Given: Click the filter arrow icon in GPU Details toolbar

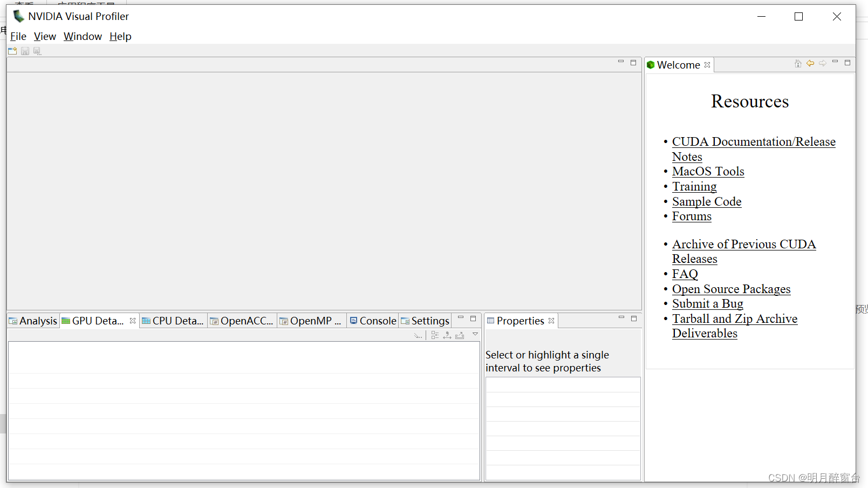Looking at the screenshot, I should [418, 335].
